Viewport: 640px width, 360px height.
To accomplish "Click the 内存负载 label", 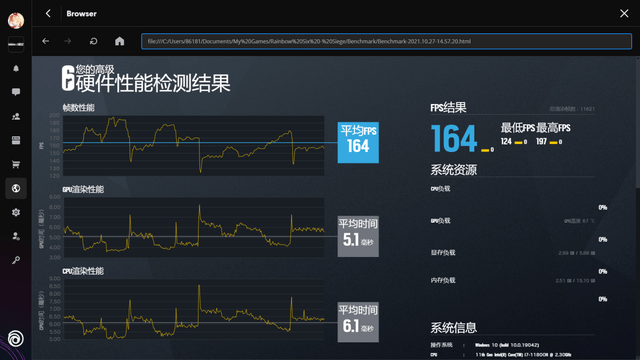I will pyautogui.click(x=443, y=280).
